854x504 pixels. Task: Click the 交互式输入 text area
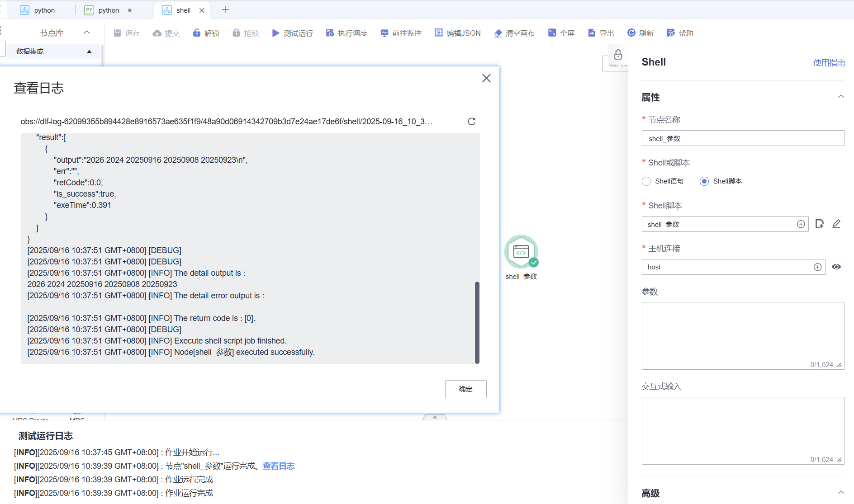tap(743, 431)
